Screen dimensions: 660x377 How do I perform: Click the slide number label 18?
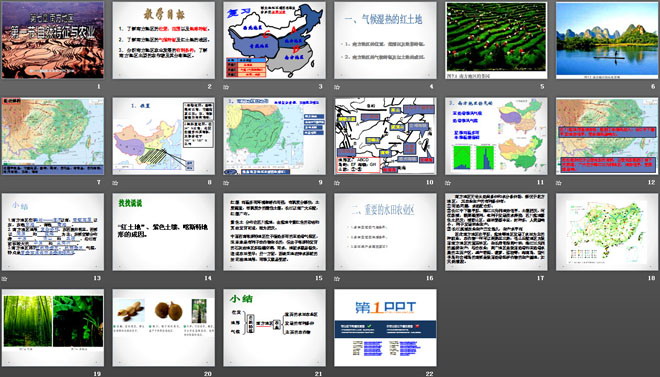click(x=652, y=278)
